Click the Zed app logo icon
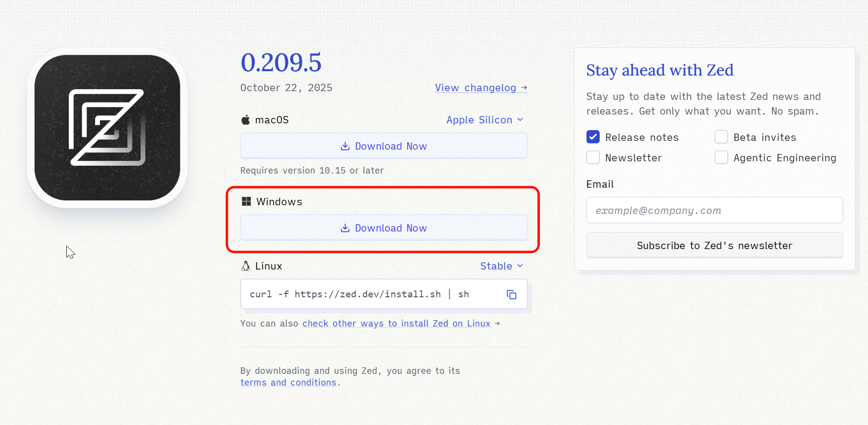Screen dimensions: 868x425 coord(107,128)
